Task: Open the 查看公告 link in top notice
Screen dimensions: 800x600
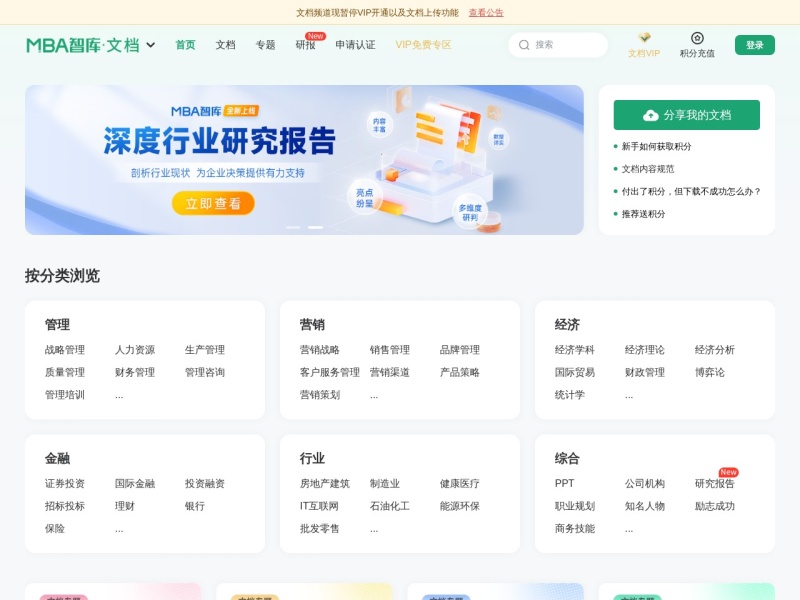Action: pyautogui.click(x=486, y=12)
